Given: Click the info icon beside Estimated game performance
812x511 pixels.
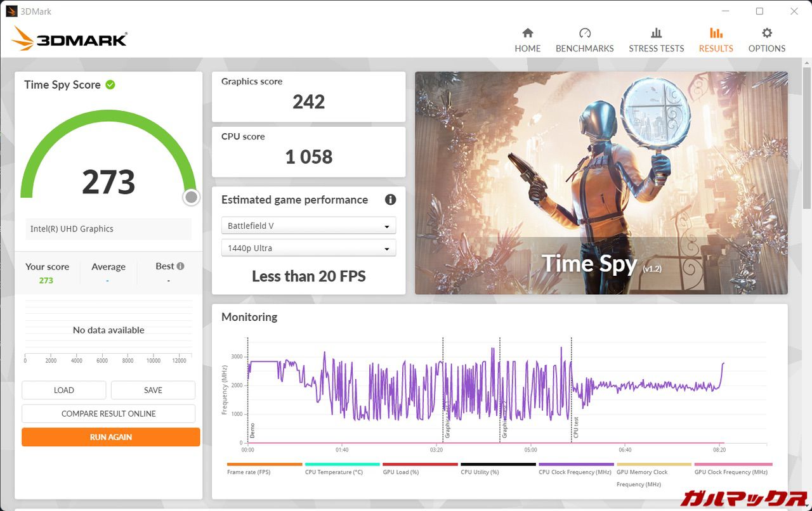Looking at the screenshot, I should pyautogui.click(x=390, y=200).
